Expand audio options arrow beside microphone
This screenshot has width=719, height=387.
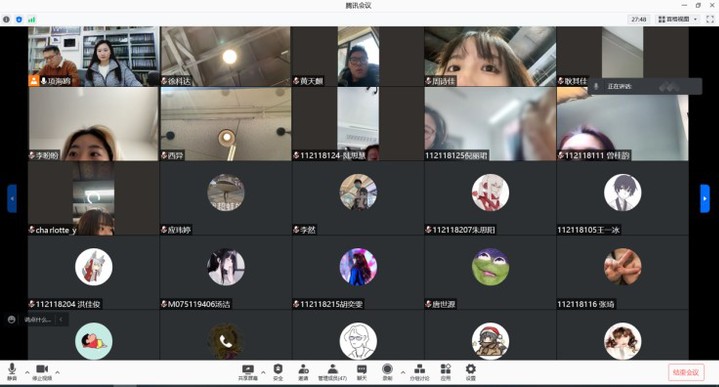tap(27, 372)
